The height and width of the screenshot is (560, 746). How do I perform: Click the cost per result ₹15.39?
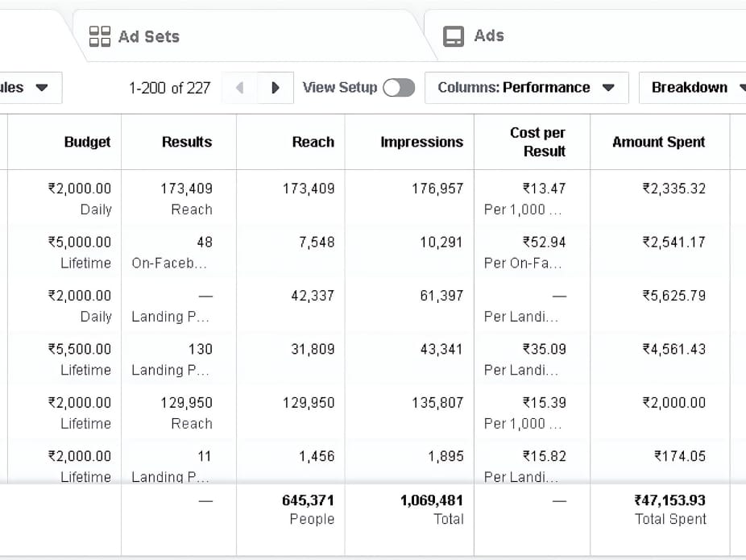pos(545,403)
